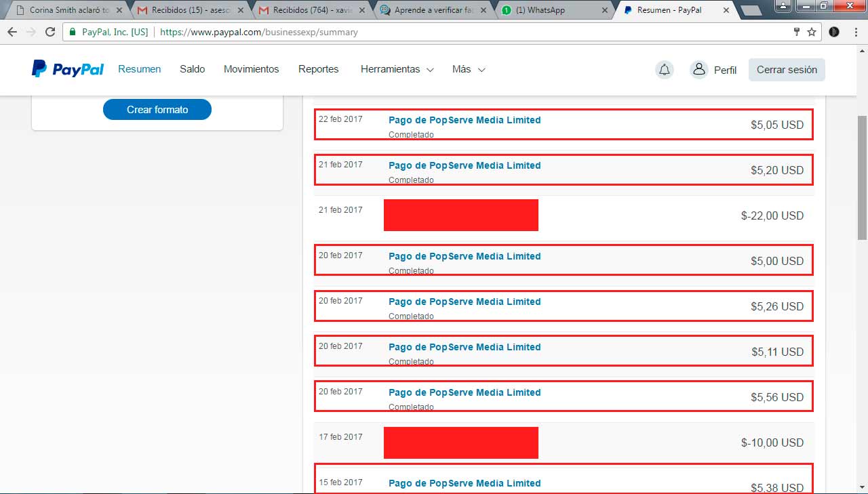Click the Crear formato button
Screen dimensions: 868x494
pos(157,109)
